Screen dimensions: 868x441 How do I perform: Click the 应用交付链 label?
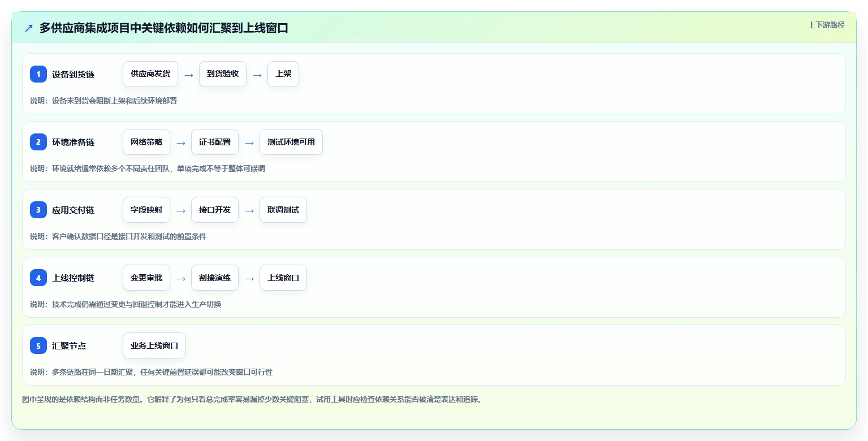pyautogui.click(x=74, y=210)
